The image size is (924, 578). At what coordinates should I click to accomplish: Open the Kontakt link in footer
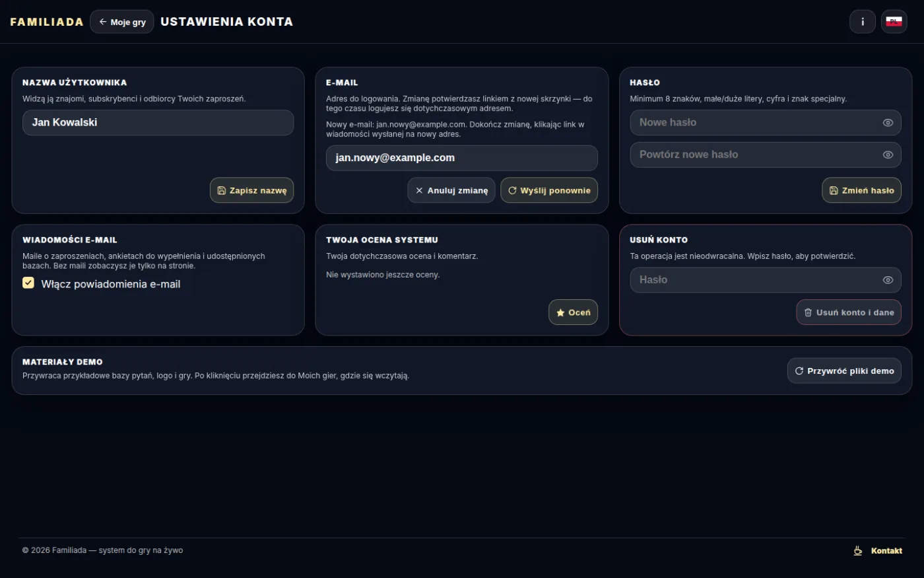(x=886, y=551)
